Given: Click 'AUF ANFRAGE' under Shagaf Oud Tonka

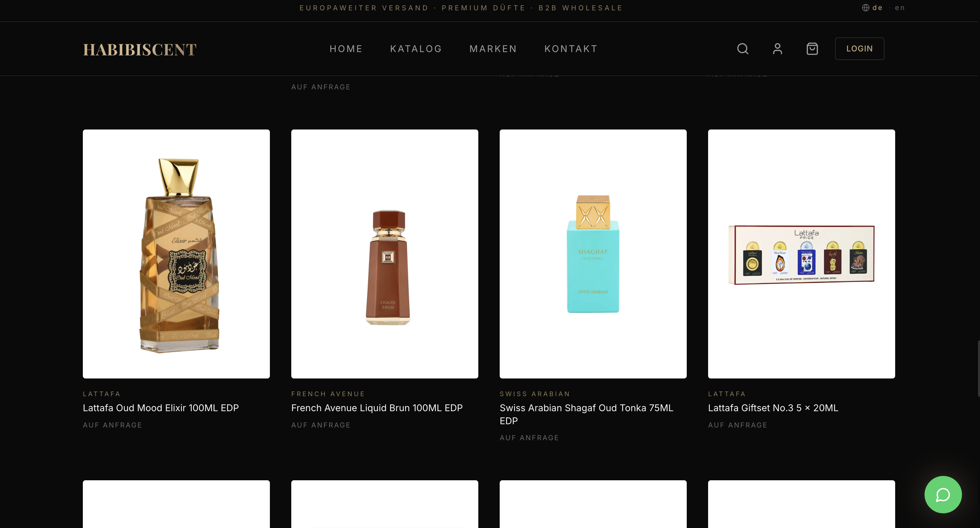Looking at the screenshot, I should coord(529,438).
